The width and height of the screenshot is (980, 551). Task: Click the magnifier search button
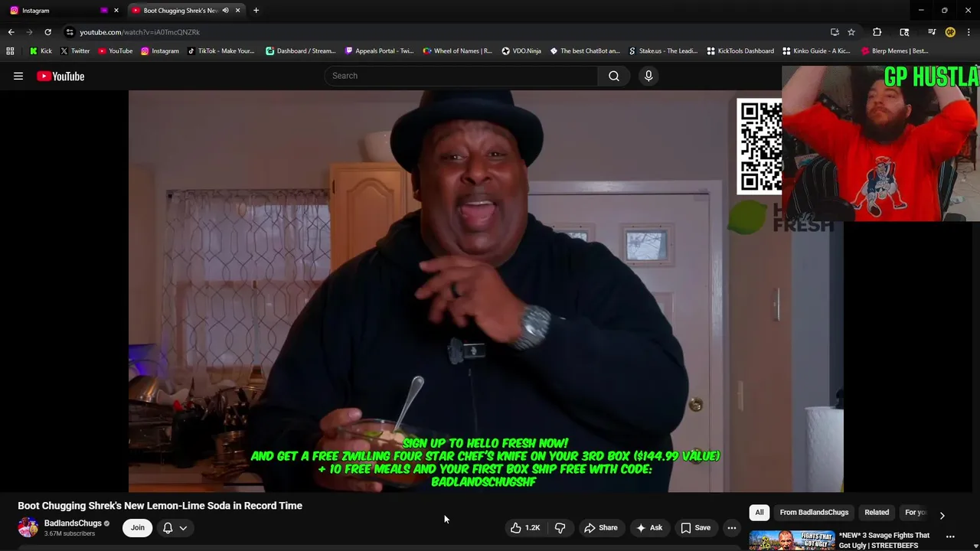(x=614, y=76)
